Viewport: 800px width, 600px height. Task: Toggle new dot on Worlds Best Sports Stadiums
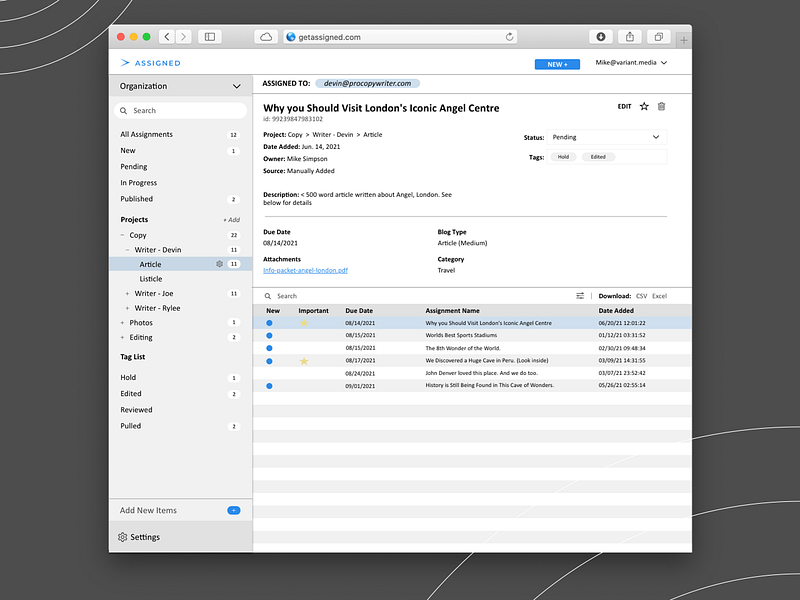point(269,336)
